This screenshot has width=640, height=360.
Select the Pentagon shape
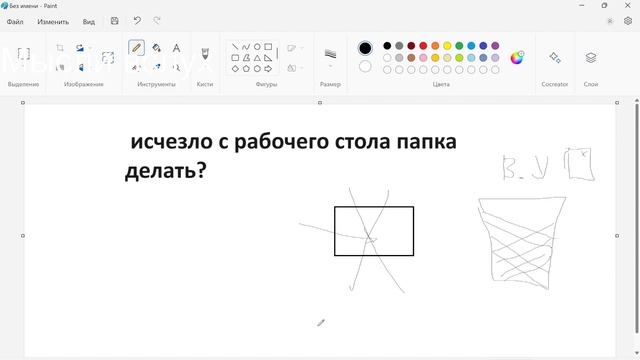pos(246,69)
